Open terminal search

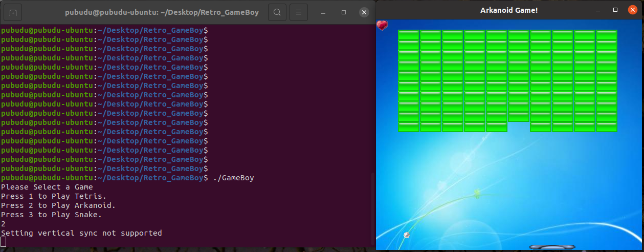click(277, 12)
